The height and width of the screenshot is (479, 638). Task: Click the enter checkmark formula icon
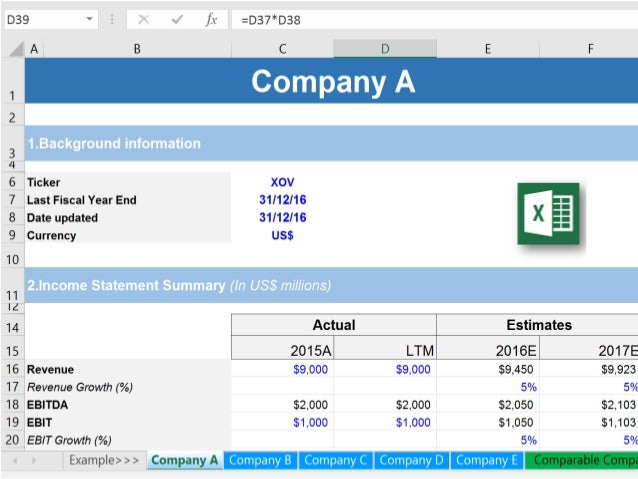point(177,19)
